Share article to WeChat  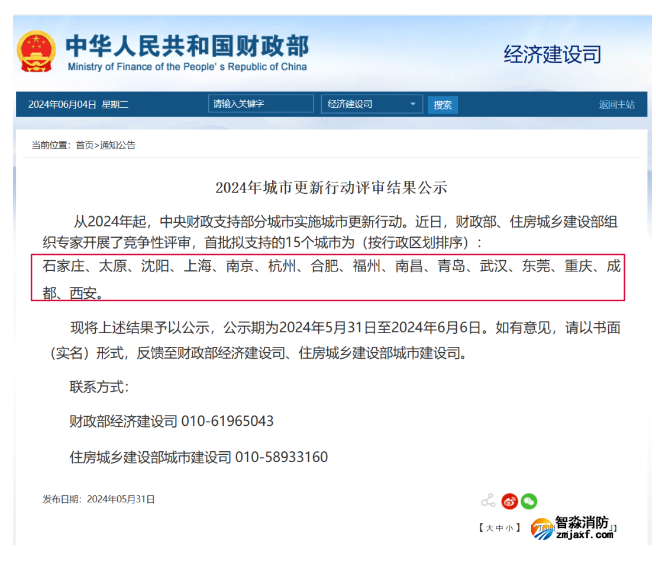click(529, 501)
